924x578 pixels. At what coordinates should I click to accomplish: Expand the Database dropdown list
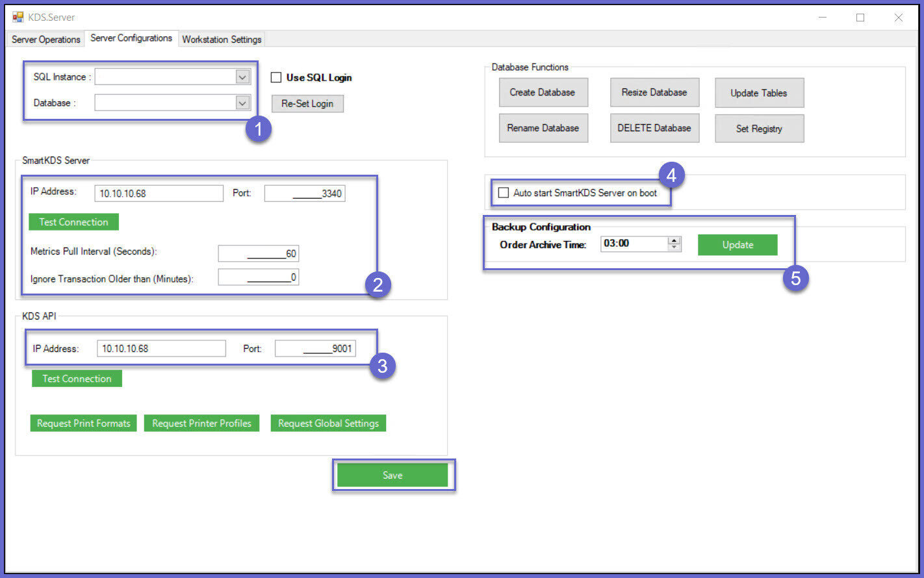(242, 103)
